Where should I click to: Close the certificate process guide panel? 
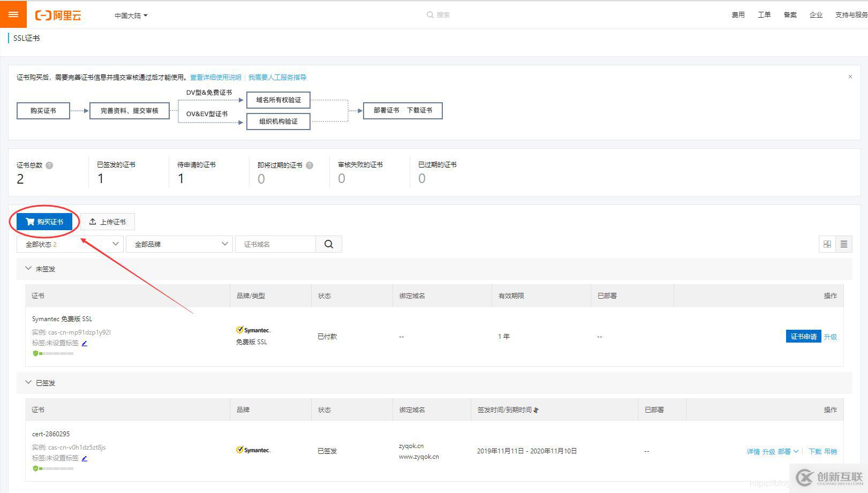click(x=850, y=77)
